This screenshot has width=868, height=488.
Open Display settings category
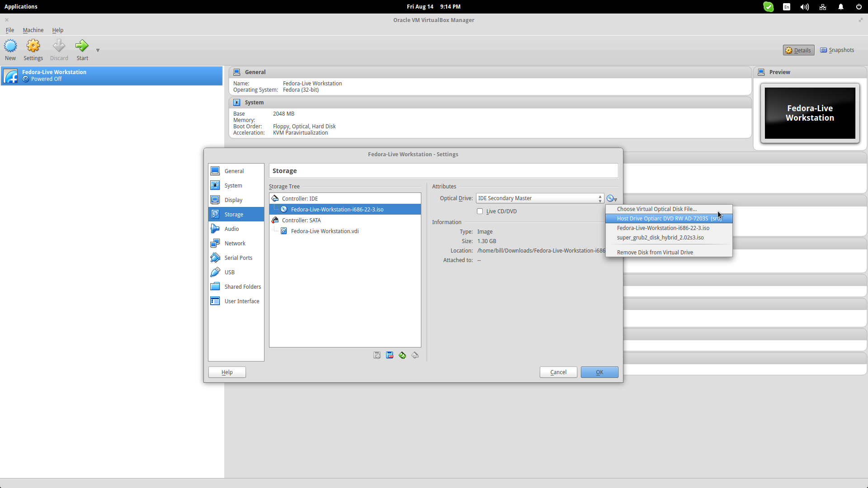(236, 200)
